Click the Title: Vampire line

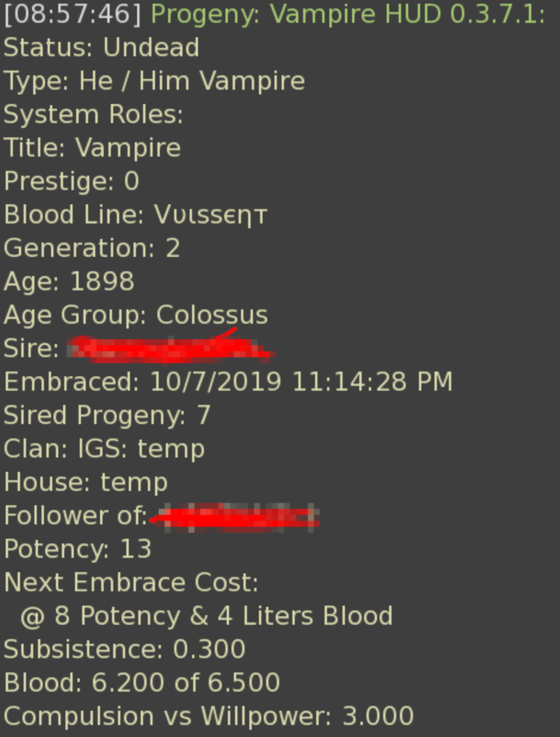[x=92, y=148]
